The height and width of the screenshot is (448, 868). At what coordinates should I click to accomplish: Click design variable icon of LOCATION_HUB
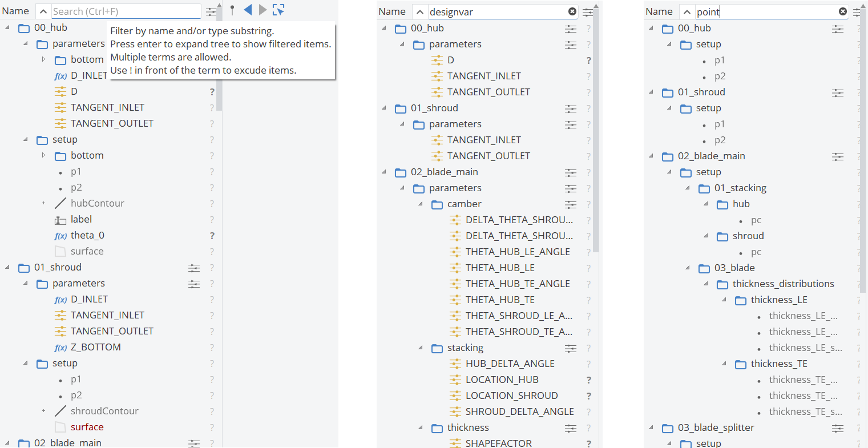tap(455, 380)
